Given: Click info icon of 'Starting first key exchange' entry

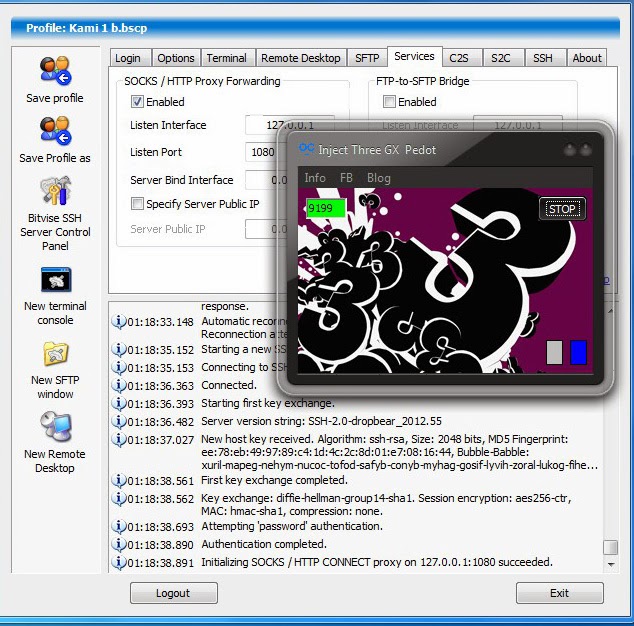Looking at the screenshot, I should point(118,403).
